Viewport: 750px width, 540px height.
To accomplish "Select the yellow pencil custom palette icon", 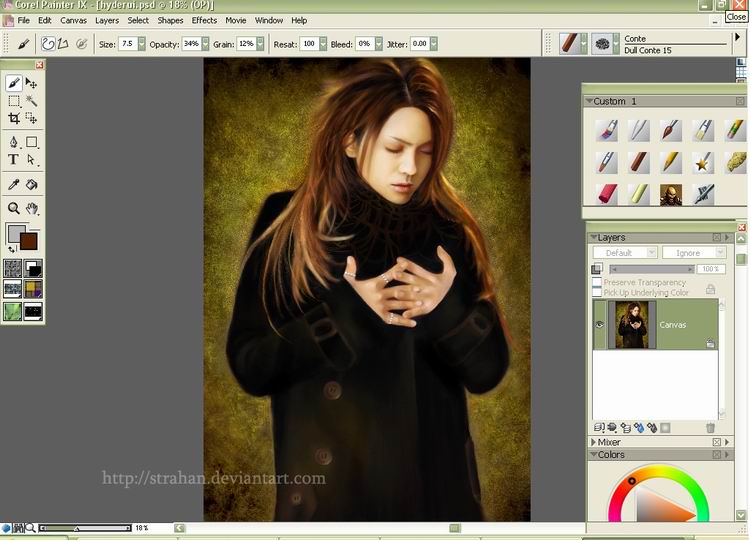I will 671,163.
